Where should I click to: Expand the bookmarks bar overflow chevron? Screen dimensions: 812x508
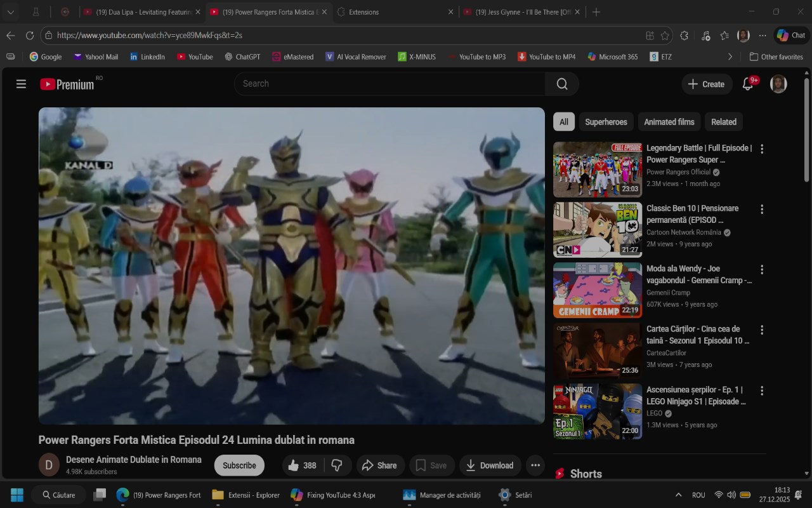point(730,57)
